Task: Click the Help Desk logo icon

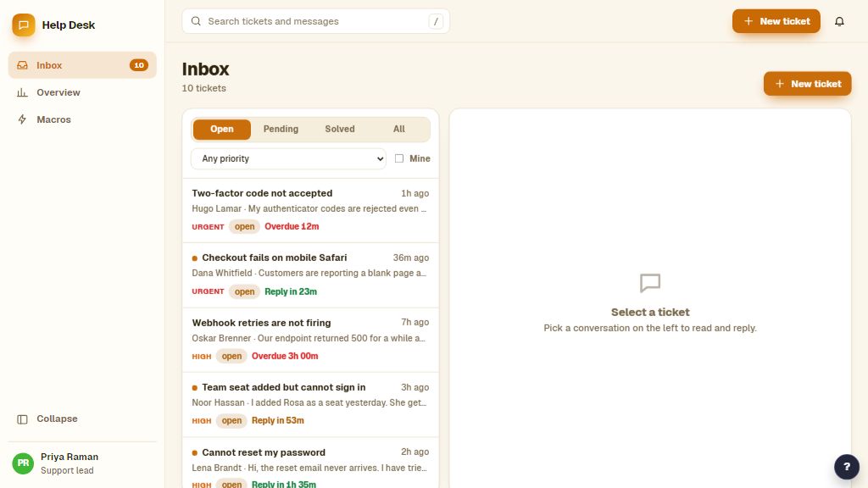Action: coord(23,25)
